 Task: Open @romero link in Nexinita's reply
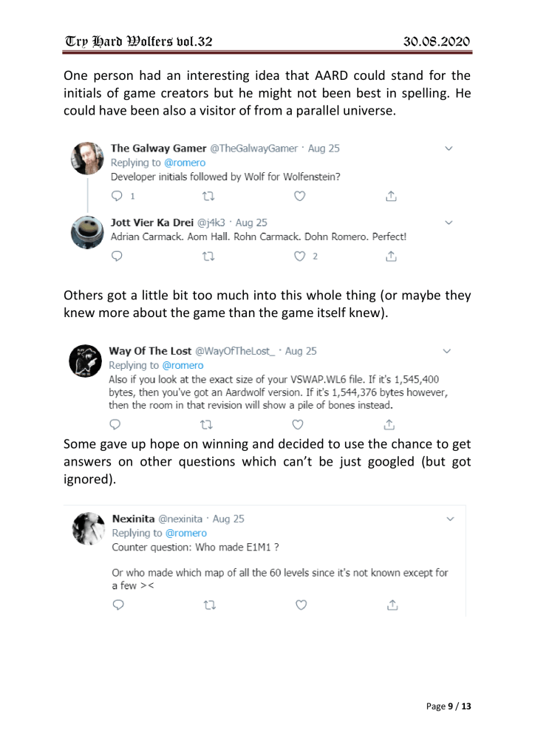185,533
